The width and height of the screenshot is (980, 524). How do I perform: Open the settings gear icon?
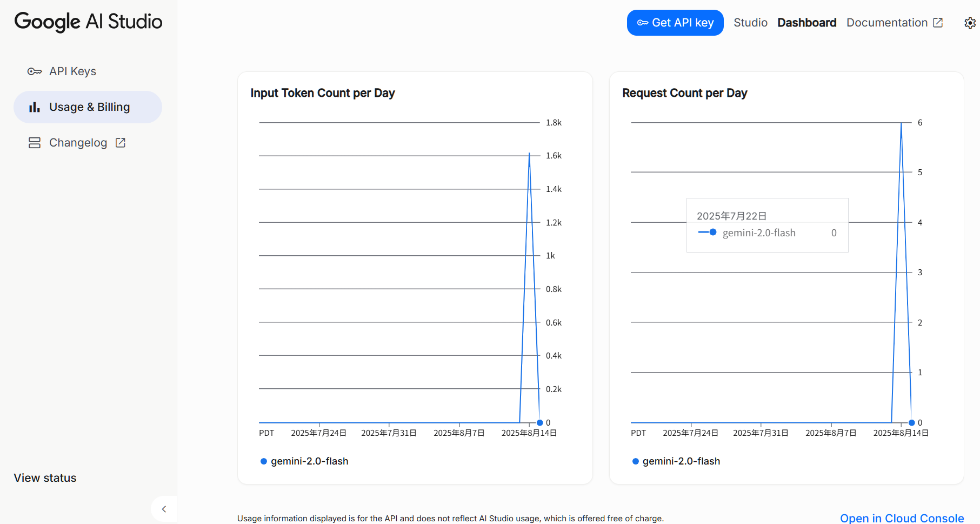tap(970, 23)
